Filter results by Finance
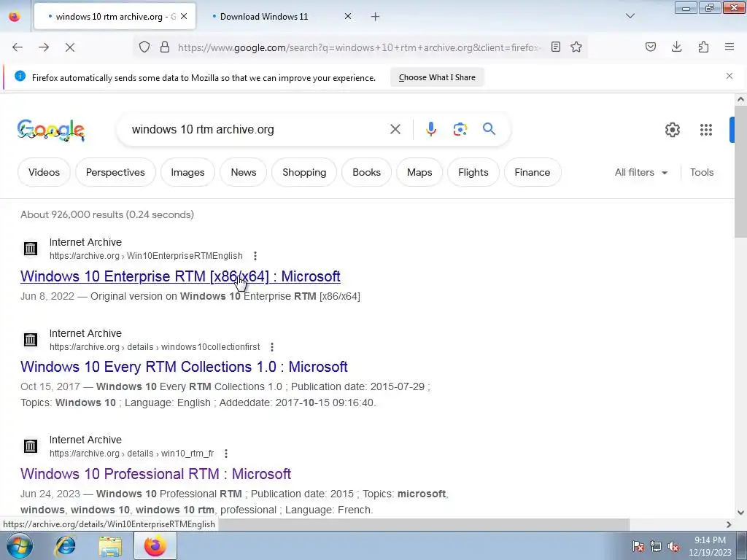Viewport: 747px width, 560px height. pos(532,172)
